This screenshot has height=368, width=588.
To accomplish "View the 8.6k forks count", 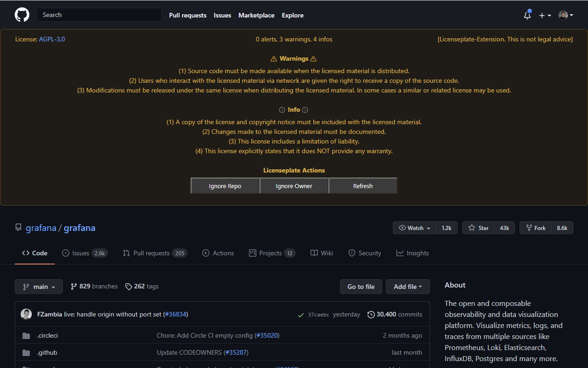I will [562, 228].
